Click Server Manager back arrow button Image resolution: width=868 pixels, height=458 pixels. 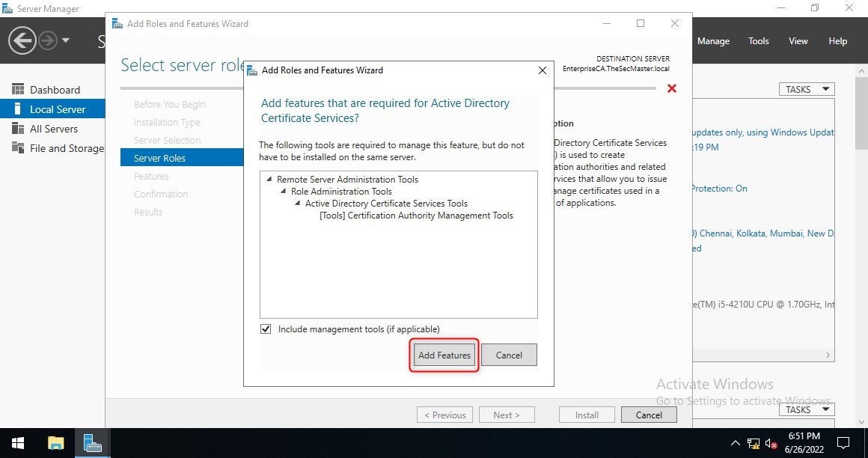click(x=22, y=40)
